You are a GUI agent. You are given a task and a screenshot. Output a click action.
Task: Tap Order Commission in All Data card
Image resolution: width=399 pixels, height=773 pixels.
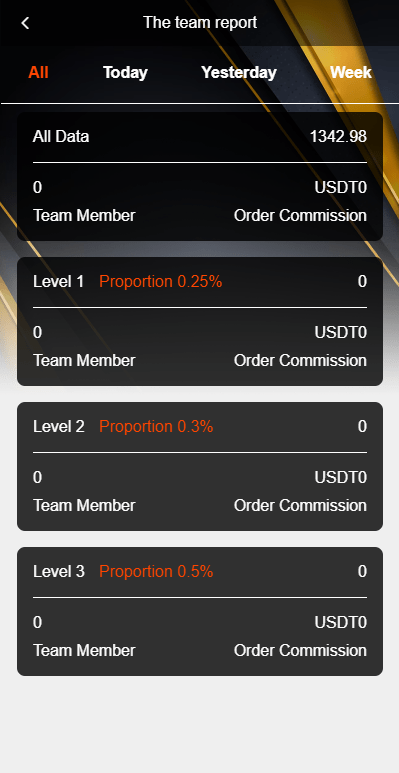coord(300,215)
